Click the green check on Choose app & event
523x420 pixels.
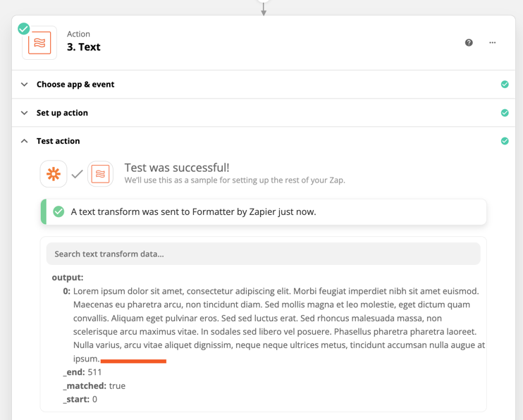(505, 85)
